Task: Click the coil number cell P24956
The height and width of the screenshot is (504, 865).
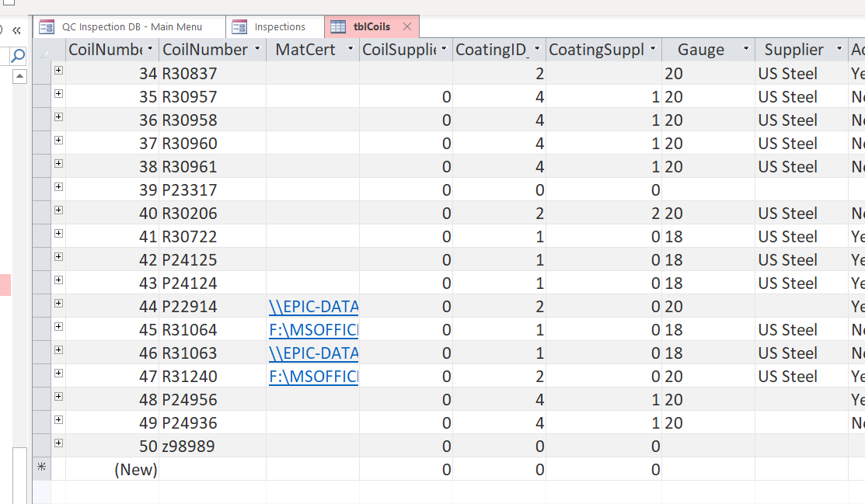Action: pos(212,400)
